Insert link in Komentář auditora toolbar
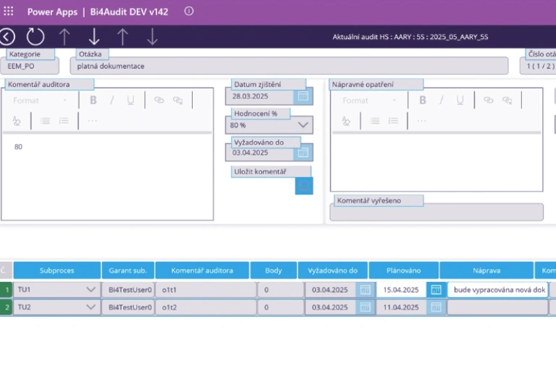 coord(159,101)
